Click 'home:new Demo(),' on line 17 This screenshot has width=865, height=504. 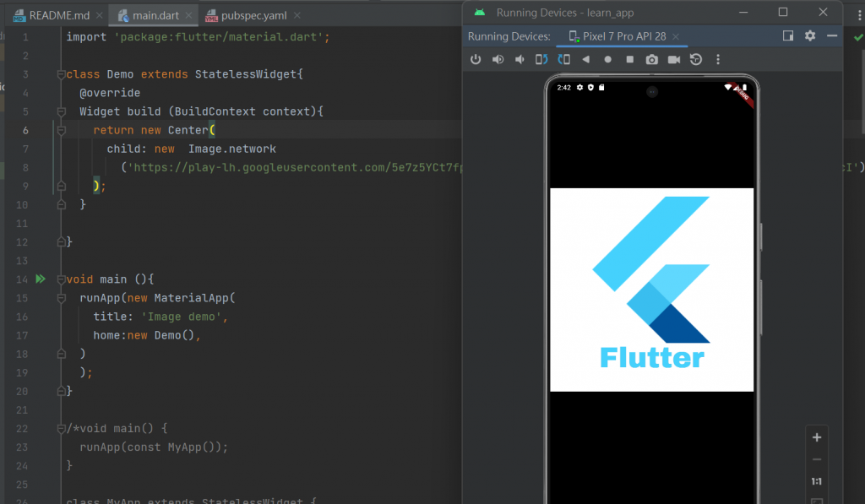click(x=147, y=335)
